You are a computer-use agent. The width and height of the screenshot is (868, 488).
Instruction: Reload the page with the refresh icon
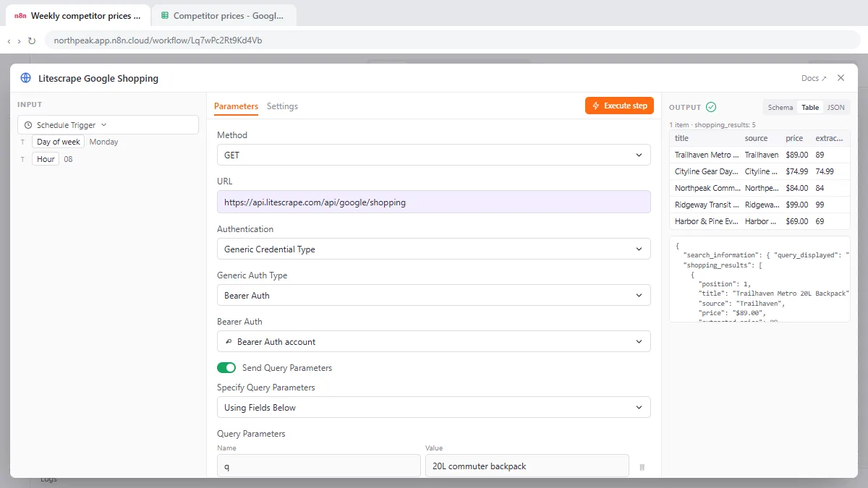click(x=32, y=40)
